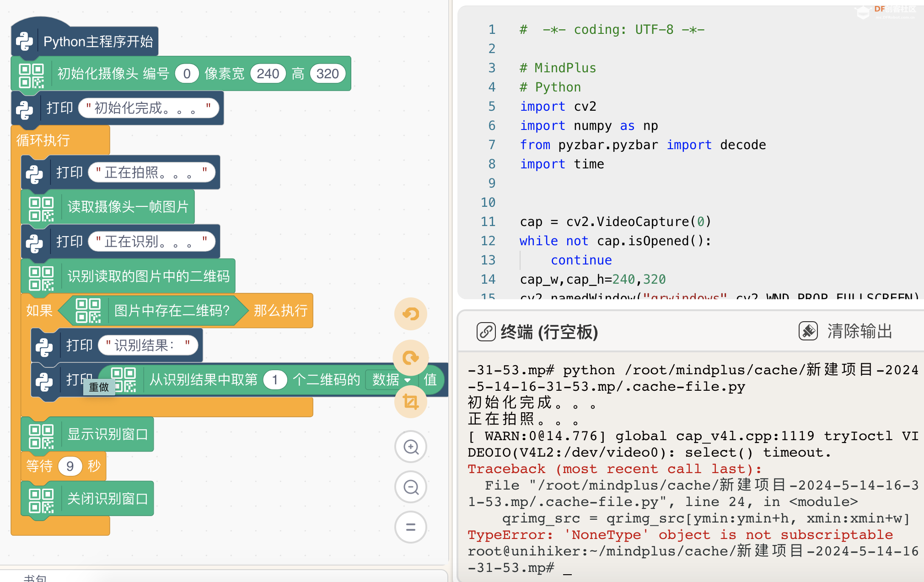Click the 终端 (行空板) panel title
The image size is (924, 582).
click(549, 332)
